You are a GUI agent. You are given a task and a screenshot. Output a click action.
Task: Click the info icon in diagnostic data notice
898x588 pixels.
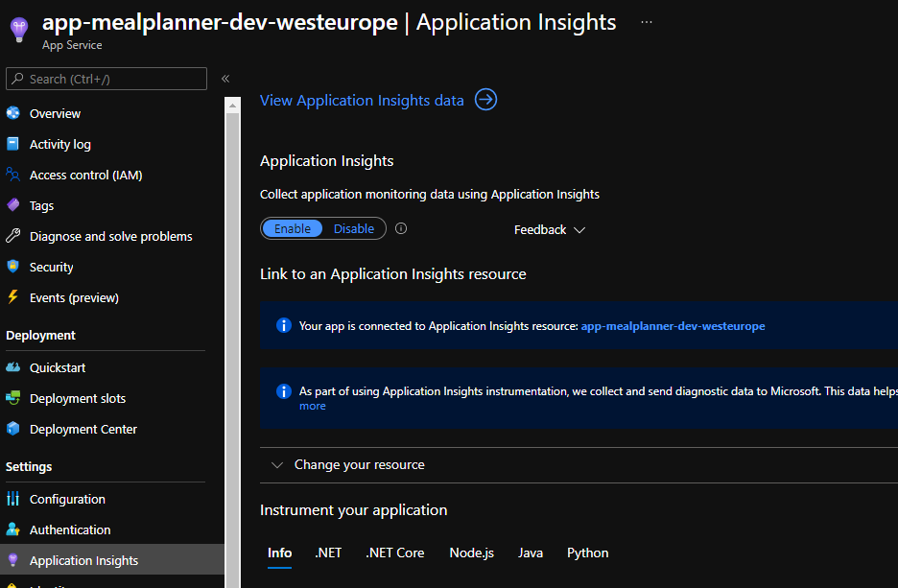point(283,391)
